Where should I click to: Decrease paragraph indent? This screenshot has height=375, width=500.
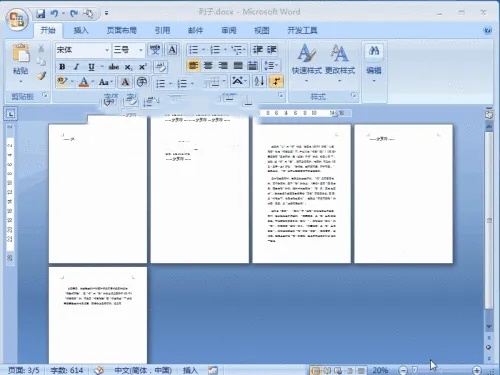pos(257,50)
